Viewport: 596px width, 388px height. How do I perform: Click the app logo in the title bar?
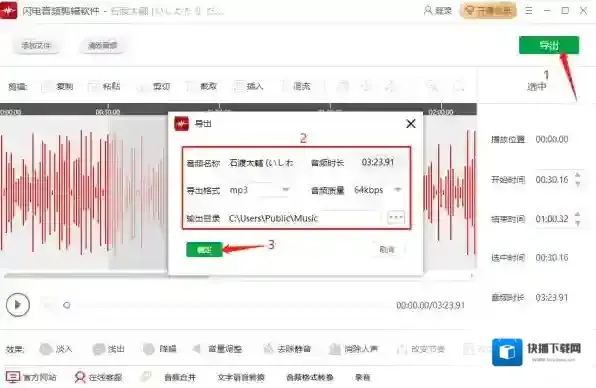coord(8,10)
